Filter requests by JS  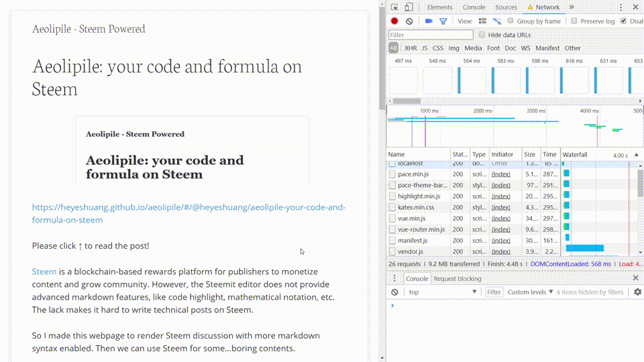[x=424, y=48]
